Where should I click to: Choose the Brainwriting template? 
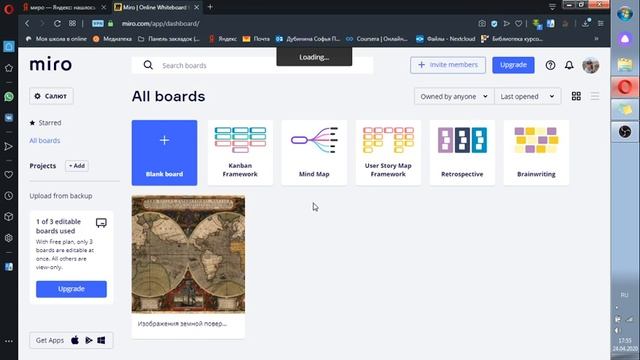pos(536,153)
